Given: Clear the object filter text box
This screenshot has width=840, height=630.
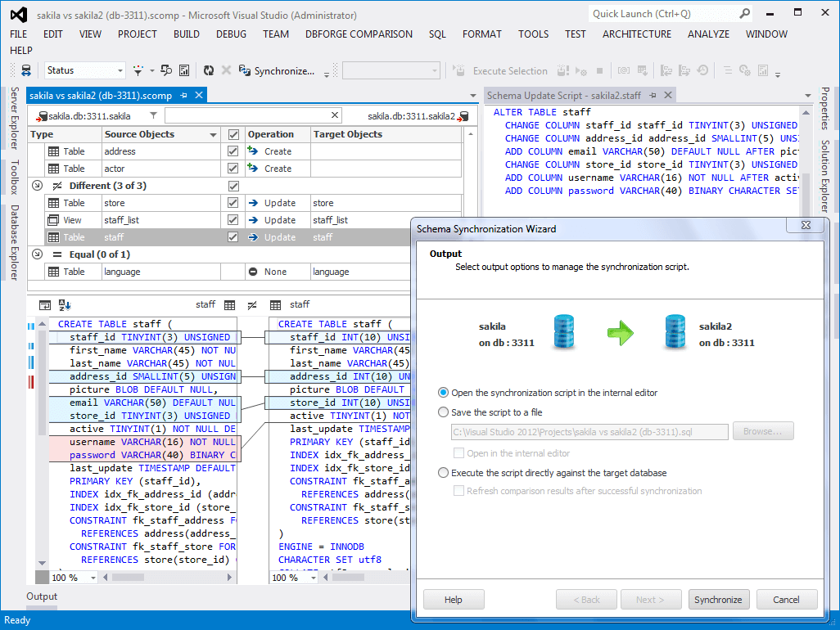Looking at the screenshot, I should (x=335, y=115).
